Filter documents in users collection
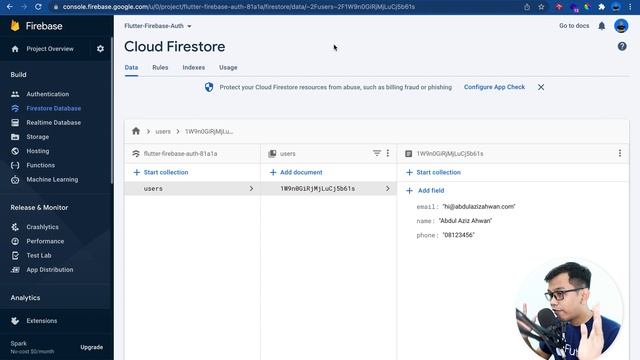 pos(376,153)
